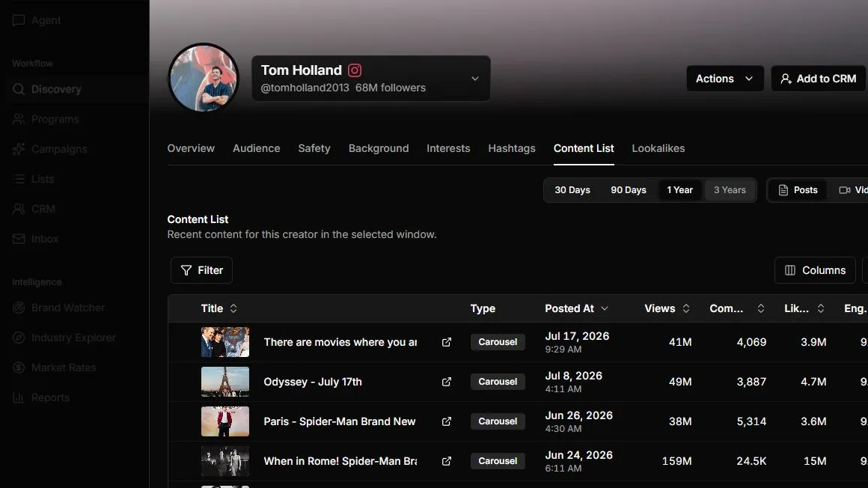Click the Carousel badge in Jul 17 row
This screenshot has width=868, height=488.
coord(498,342)
